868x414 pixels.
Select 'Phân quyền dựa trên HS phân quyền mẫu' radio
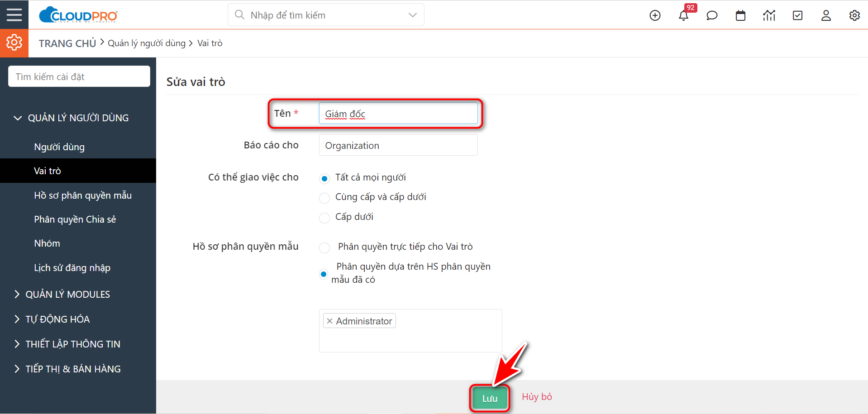[x=324, y=274]
